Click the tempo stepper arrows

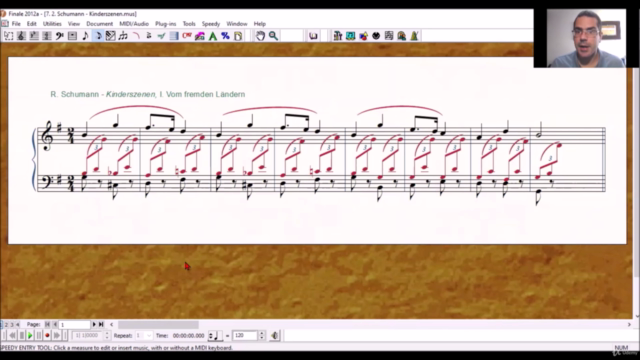pyautogui.click(x=262, y=336)
